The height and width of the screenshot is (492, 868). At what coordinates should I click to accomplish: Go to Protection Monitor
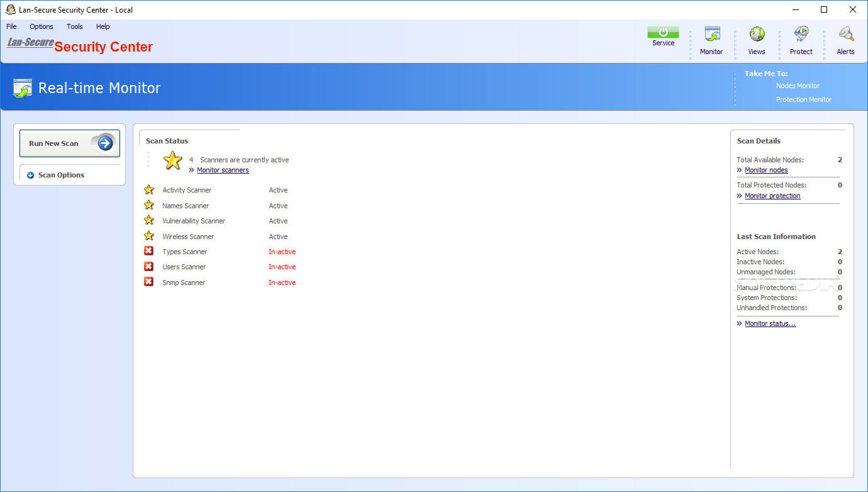(x=803, y=99)
